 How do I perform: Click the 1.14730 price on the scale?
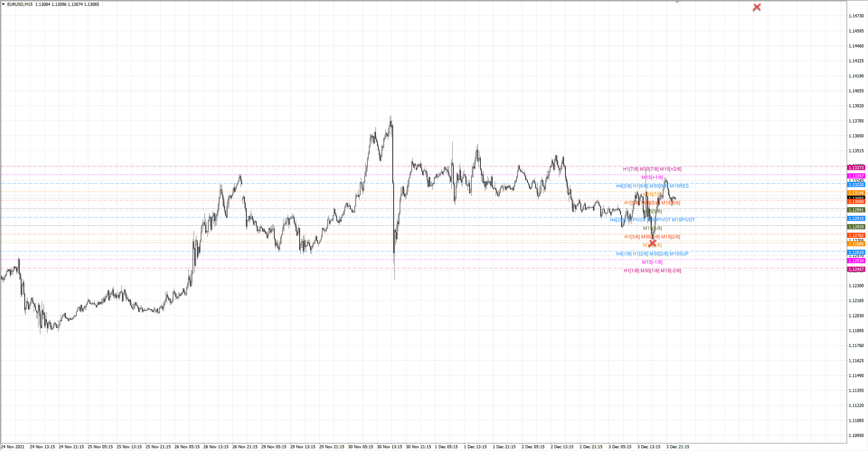point(856,16)
